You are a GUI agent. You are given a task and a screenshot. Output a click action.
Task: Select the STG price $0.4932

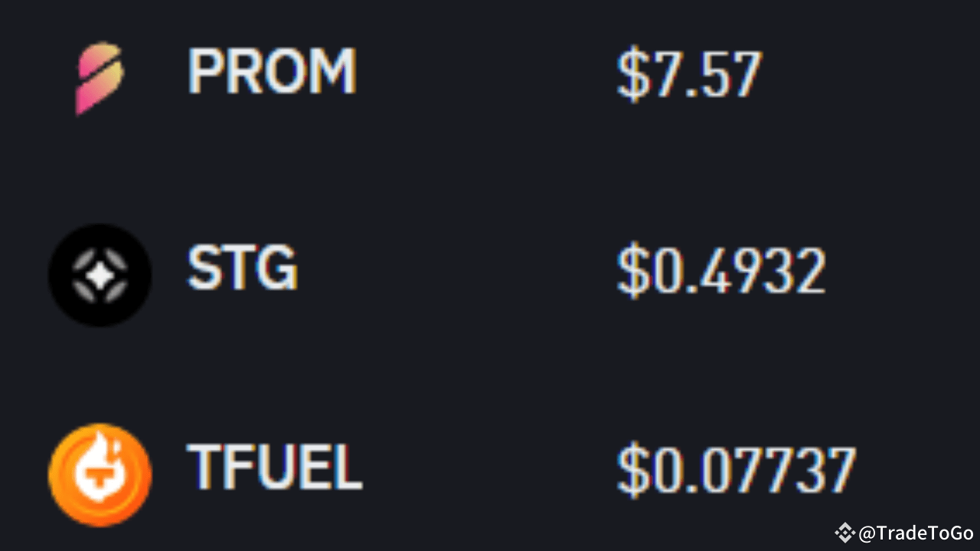[x=721, y=272]
